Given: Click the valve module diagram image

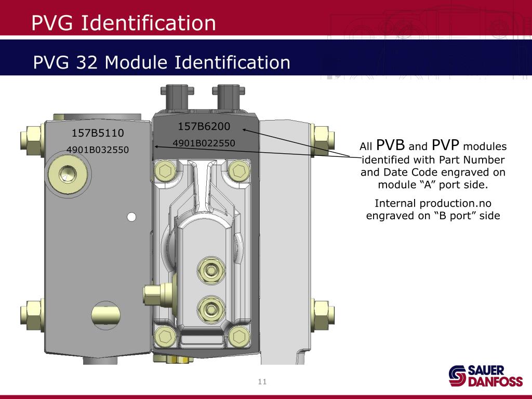Looking at the screenshot, I should tap(178, 224).
